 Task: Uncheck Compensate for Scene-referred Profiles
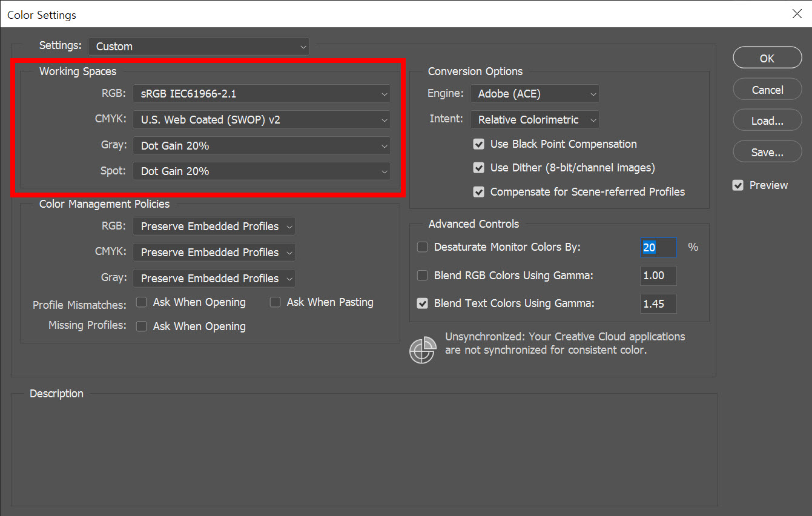tap(479, 192)
